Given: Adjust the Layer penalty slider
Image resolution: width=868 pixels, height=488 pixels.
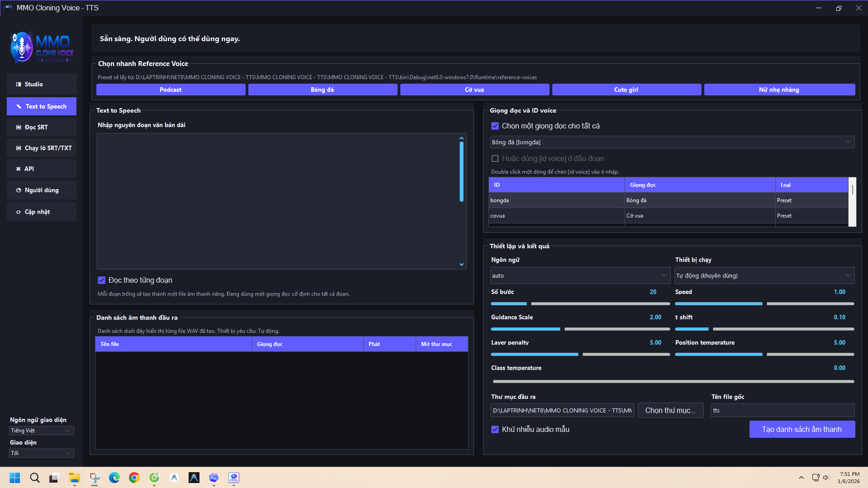Looking at the screenshot, I should point(580,354).
